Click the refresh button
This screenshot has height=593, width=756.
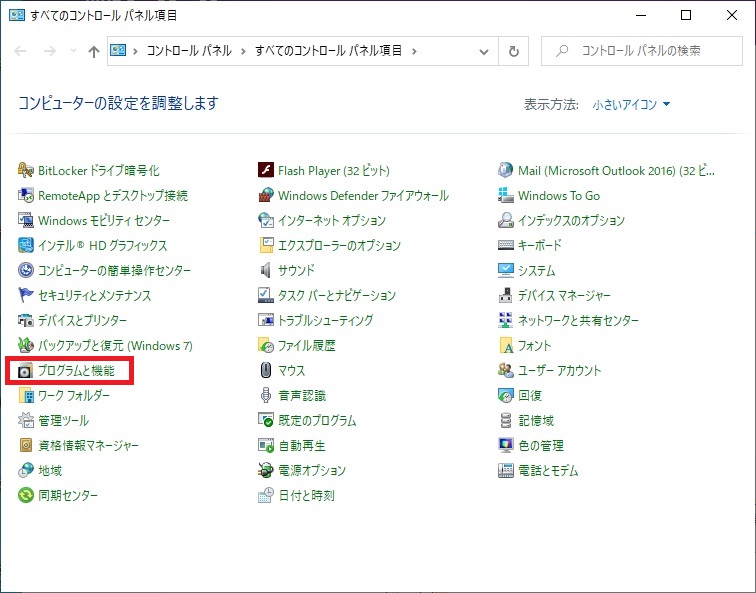point(514,51)
